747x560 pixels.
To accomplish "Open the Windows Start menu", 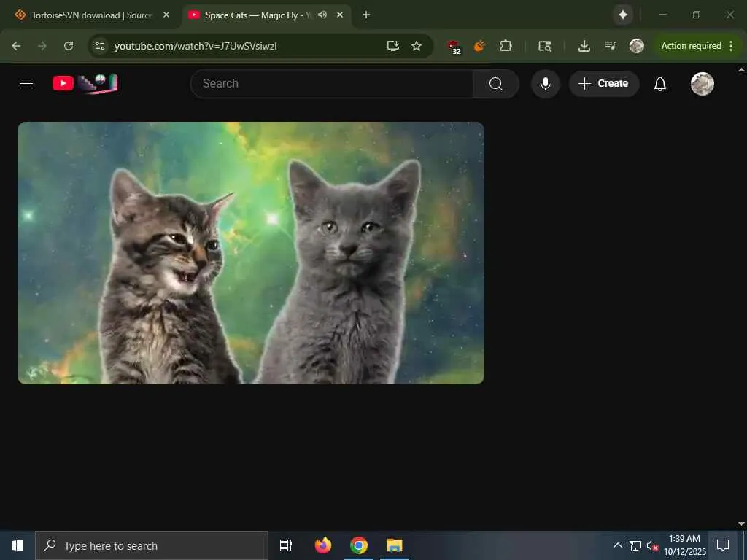I will point(18,545).
